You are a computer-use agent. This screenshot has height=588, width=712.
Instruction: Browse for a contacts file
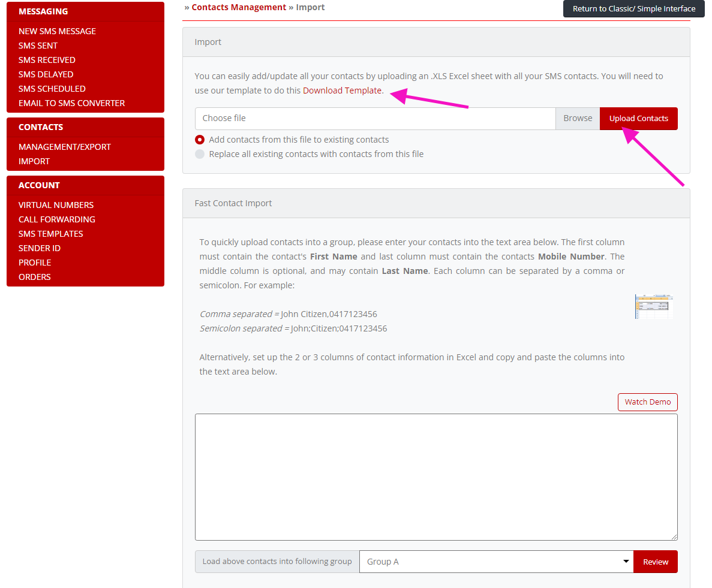(578, 119)
